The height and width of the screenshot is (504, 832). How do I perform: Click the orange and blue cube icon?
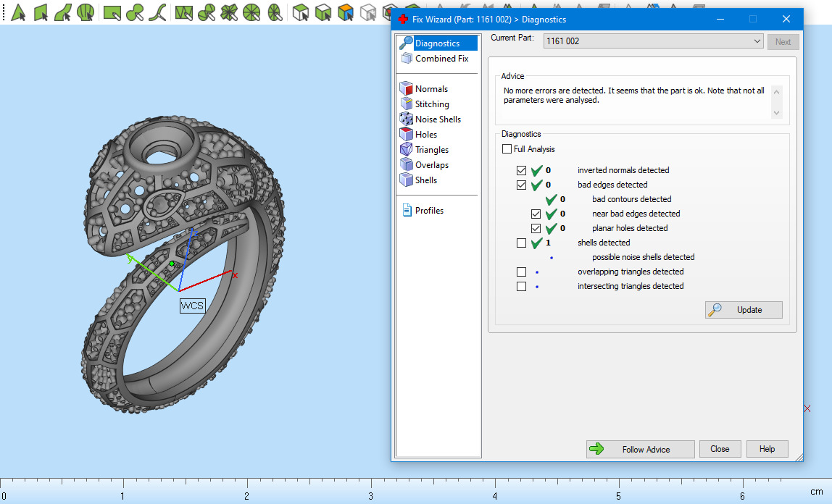(x=346, y=12)
